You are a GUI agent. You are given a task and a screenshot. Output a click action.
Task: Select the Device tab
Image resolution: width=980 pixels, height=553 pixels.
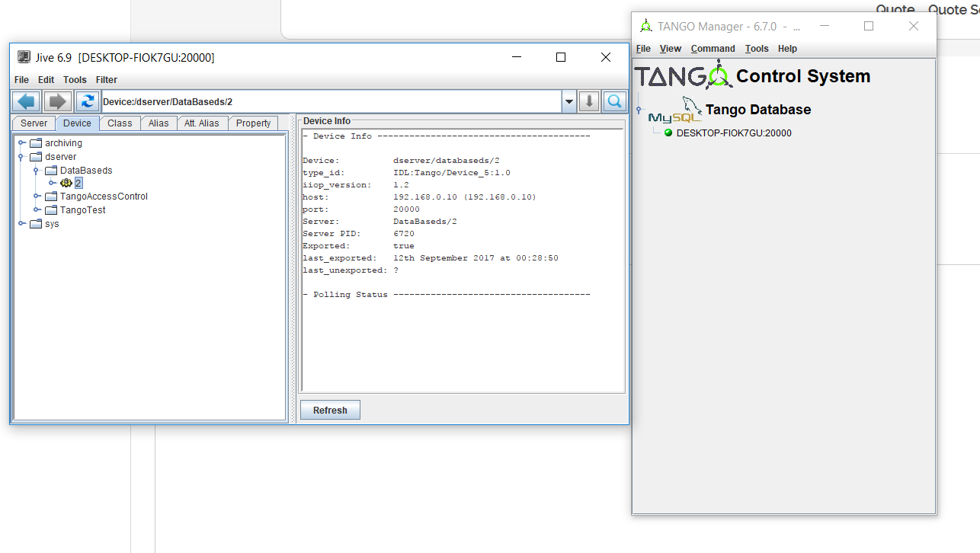[x=77, y=123]
